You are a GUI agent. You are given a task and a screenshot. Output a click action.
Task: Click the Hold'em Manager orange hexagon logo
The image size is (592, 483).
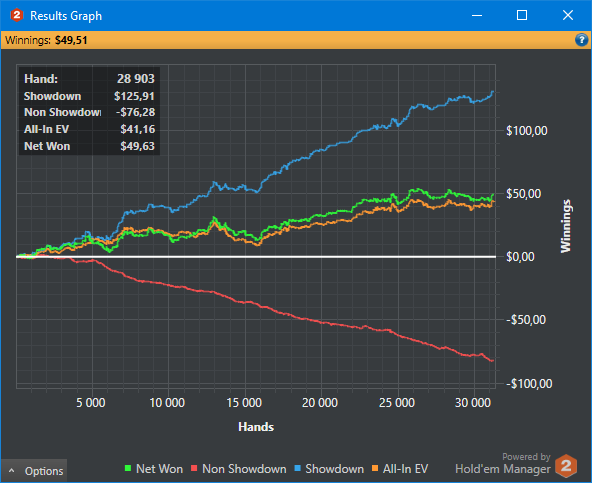566,466
